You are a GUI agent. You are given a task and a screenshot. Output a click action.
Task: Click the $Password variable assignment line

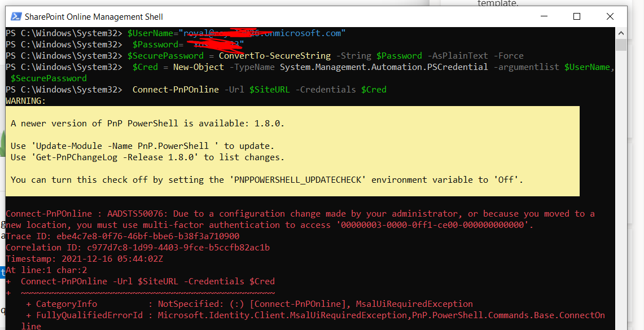click(125, 45)
